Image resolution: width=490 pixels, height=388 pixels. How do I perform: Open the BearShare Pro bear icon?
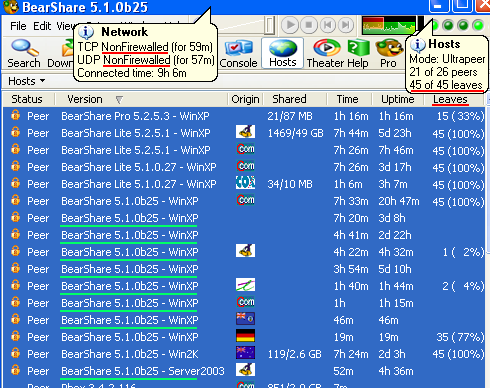(389, 48)
